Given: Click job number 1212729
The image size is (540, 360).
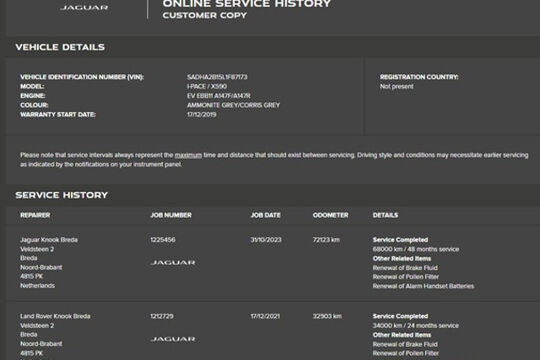Looking at the screenshot, I should (162, 316).
